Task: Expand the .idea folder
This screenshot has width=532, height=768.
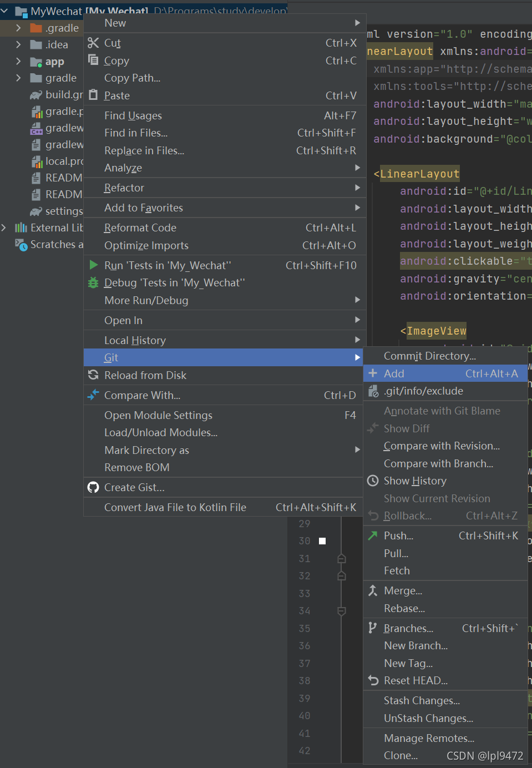Action: 18,44
